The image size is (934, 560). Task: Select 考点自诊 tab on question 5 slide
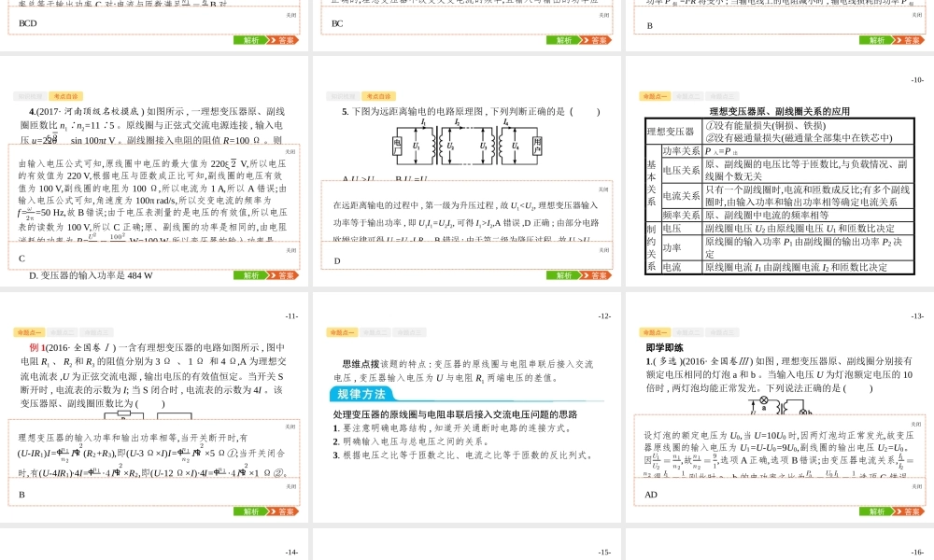378,96
